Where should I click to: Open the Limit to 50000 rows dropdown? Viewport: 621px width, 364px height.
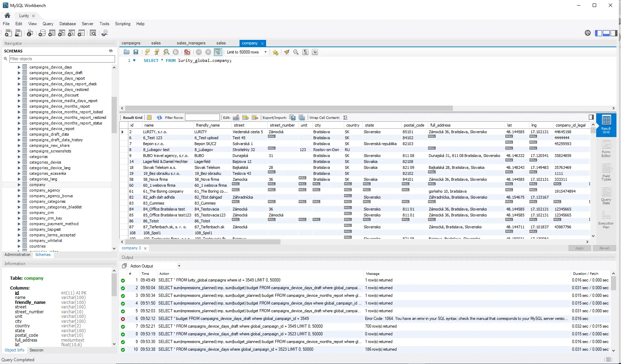click(x=265, y=52)
